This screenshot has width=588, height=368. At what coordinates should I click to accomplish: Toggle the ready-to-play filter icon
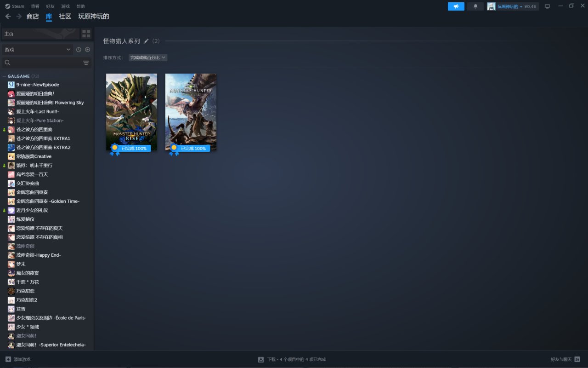87,50
